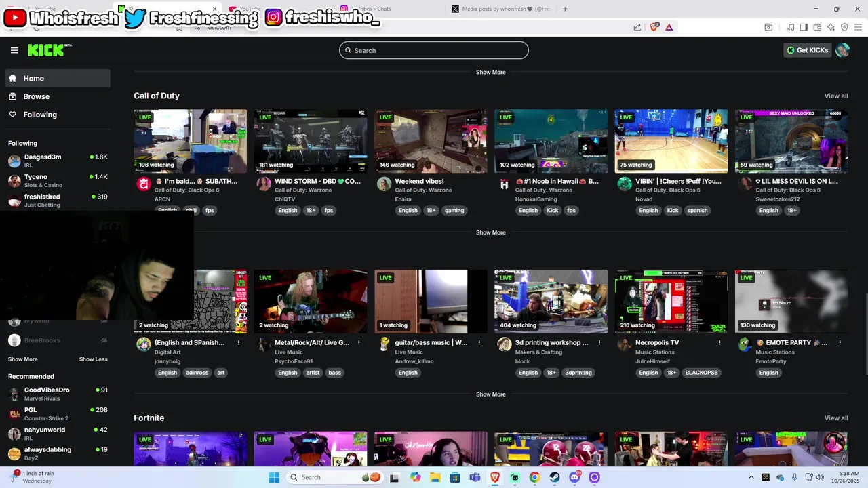Click HonokaiGaming channel avatar
The image size is (868, 488).
pos(504,184)
